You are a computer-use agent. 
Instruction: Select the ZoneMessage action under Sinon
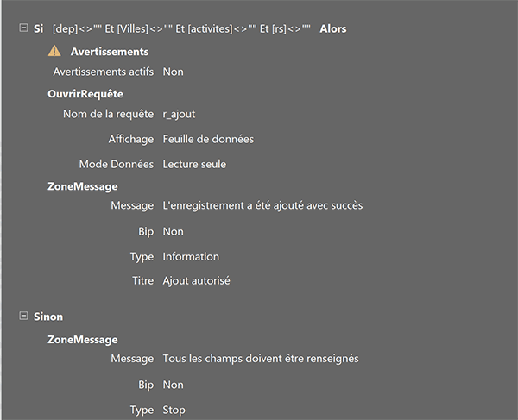point(83,340)
